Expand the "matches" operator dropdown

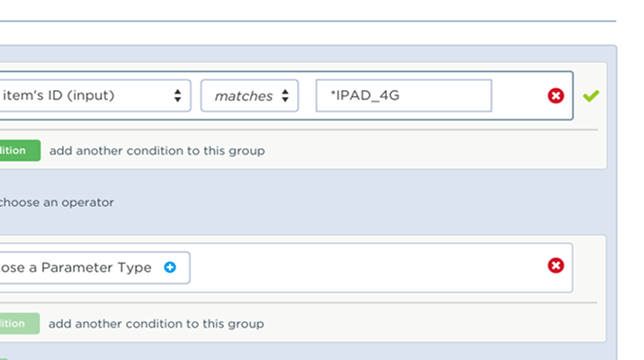(x=249, y=95)
